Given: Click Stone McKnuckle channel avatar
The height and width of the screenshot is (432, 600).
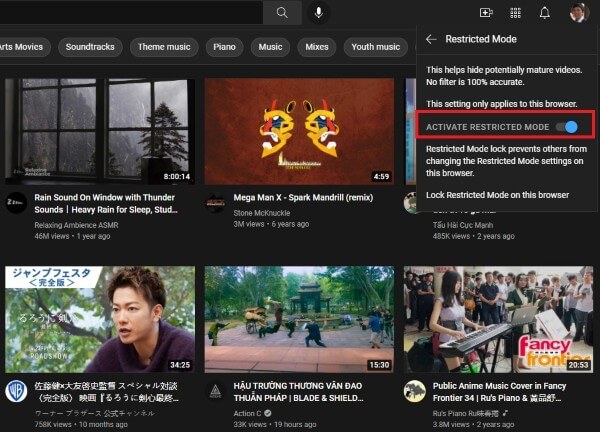Looking at the screenshot, I should 214,202.
